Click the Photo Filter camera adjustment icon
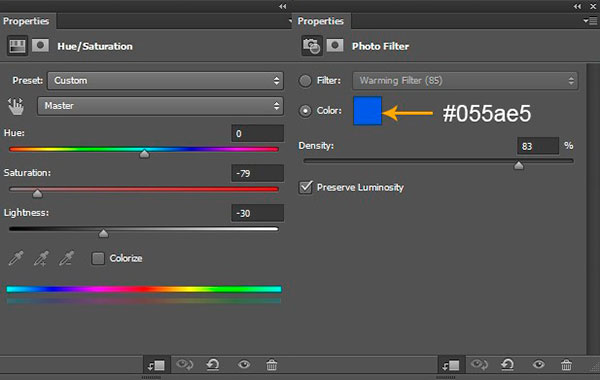The image size is (600, 380). pyautogui.click(x=311, y=46)
